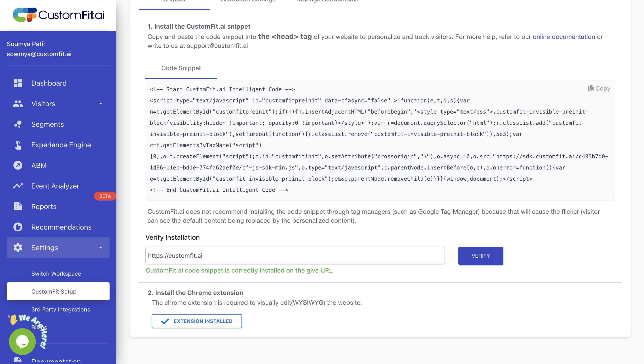Click the EXTENSION INSTALLED button

pyautogui.click(x=197, y=321)
